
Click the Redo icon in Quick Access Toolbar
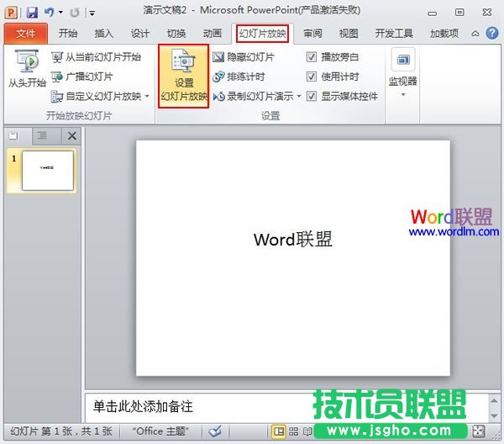[75, 13]
